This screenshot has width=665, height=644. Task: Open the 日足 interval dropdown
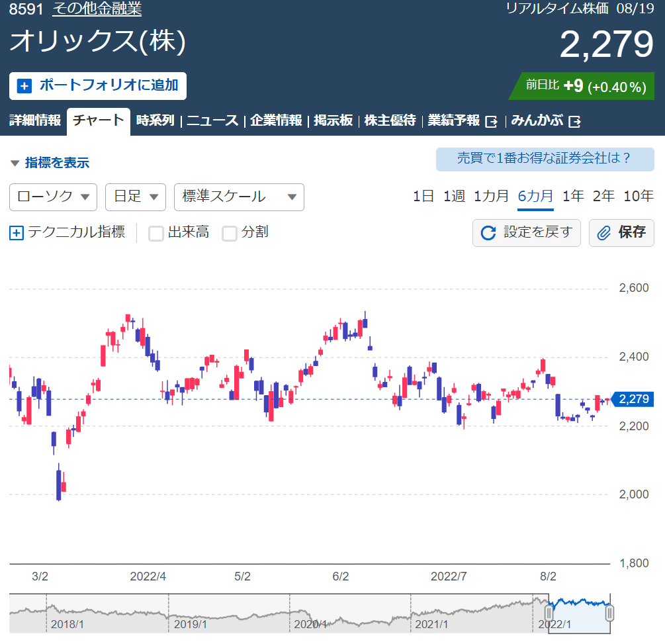tap(135, 197)
